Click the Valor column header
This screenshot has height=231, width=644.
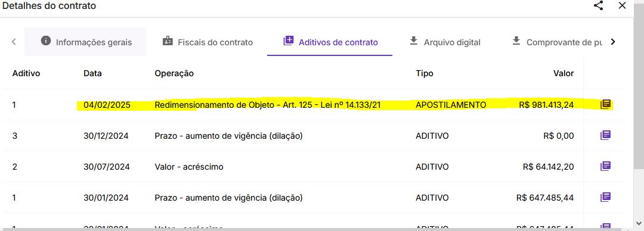tap(563, 73)
